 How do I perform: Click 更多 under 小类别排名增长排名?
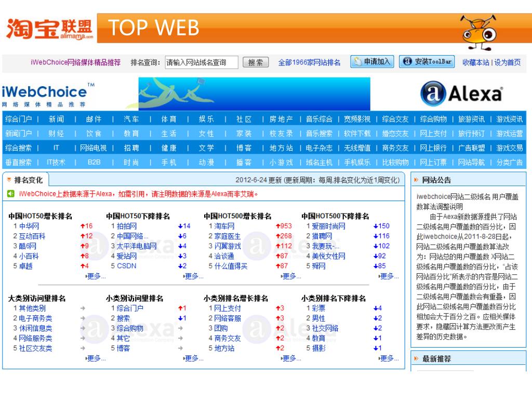[291, 358]
